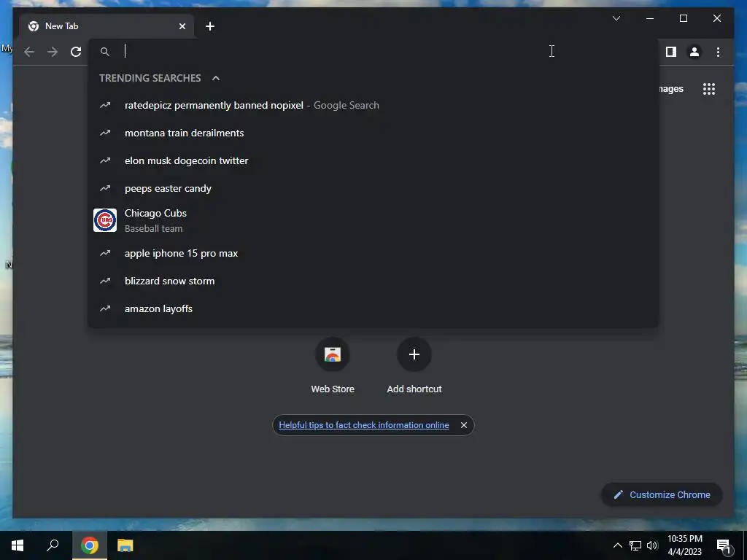Choose the blizzard snow storm suggestion
The image size is (747, 560).
373,281
